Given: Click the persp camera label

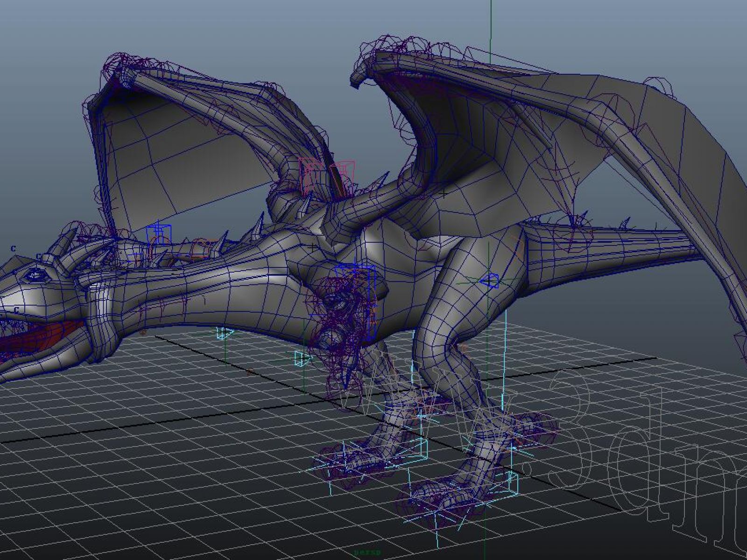Looking at the screenshot, I should click(367, 553).
